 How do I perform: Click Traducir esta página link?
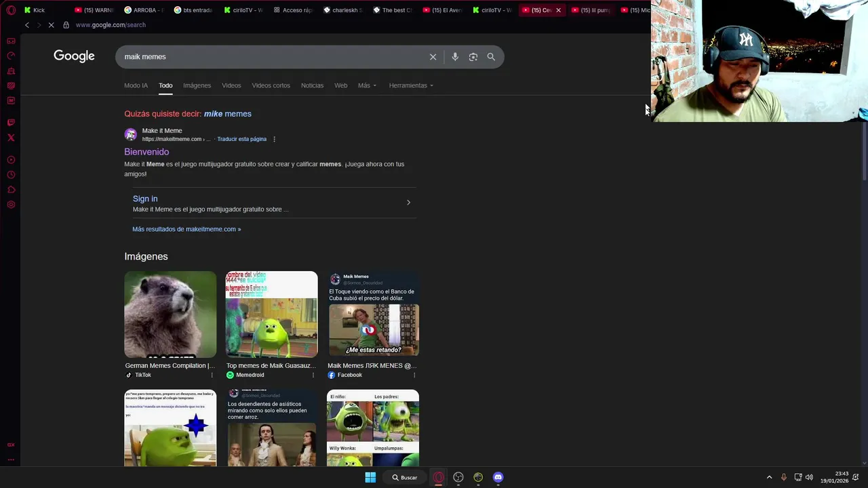241,139
